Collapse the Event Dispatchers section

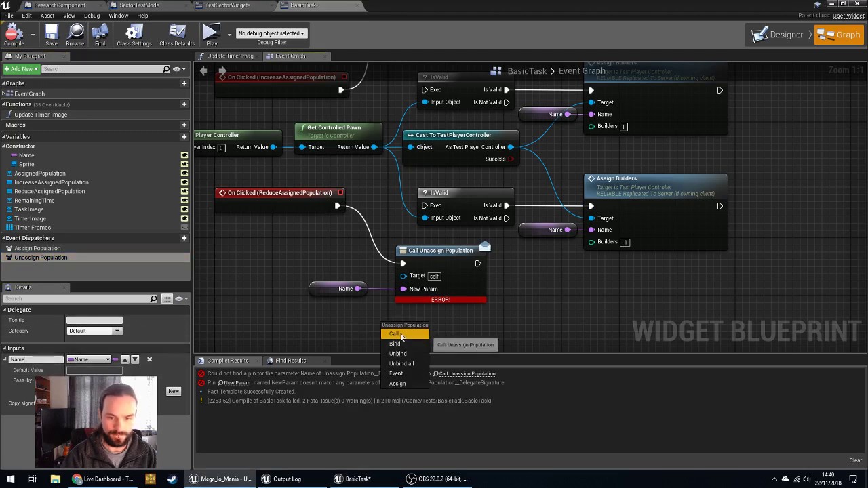pos(3,238)
